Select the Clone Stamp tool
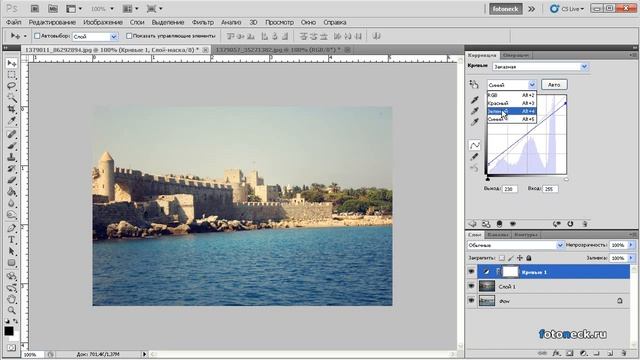 [x=11, y=157]
